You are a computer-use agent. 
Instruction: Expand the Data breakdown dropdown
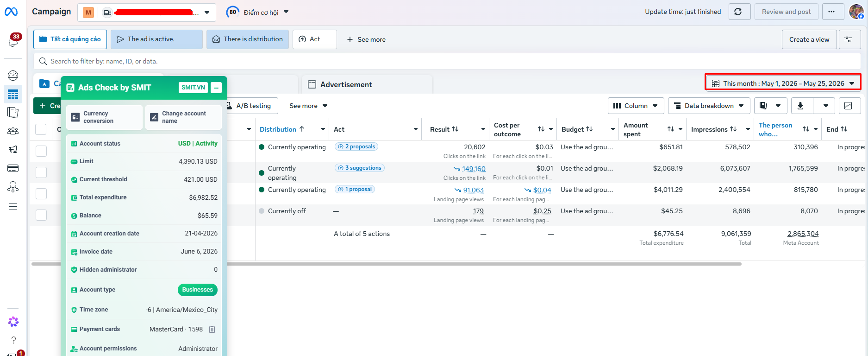[709, 106]
